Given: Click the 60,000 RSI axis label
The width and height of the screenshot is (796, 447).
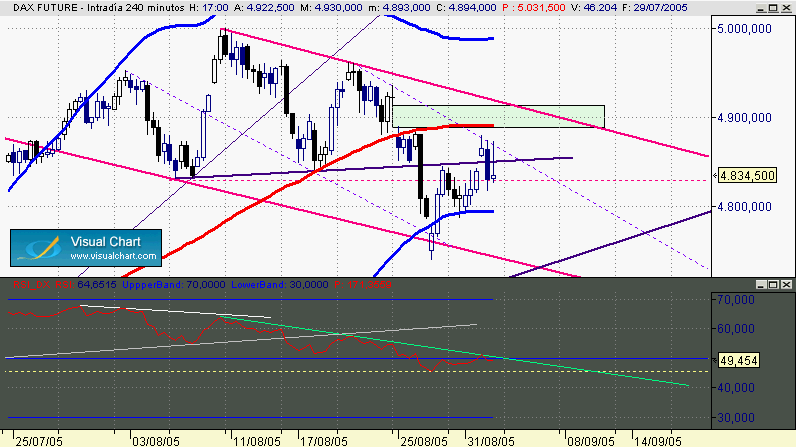Looking at the screenshot, I should (736, 329).
